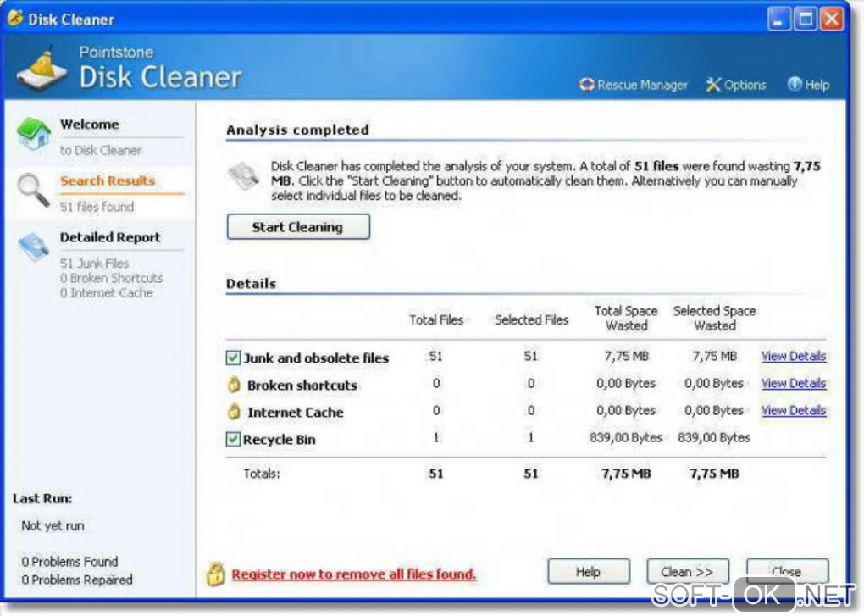
Task: Click the Options tools icon
Action: click(x=713, y=85)
